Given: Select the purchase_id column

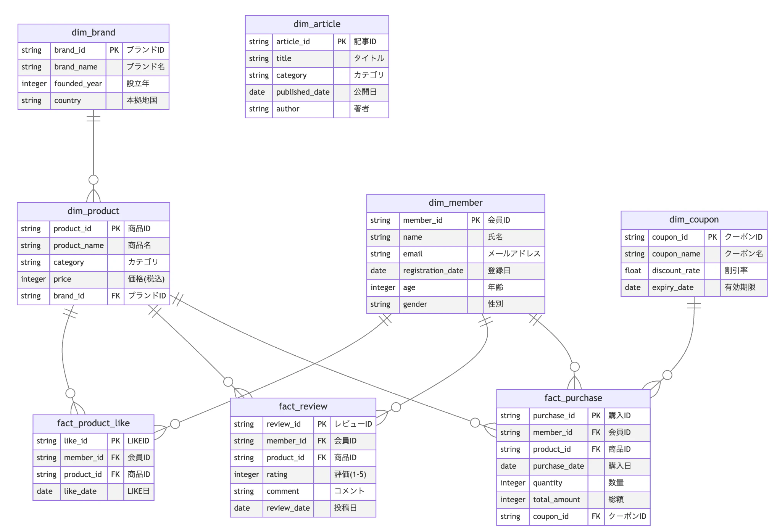Looking at the screenshot, I should point(558,416).
